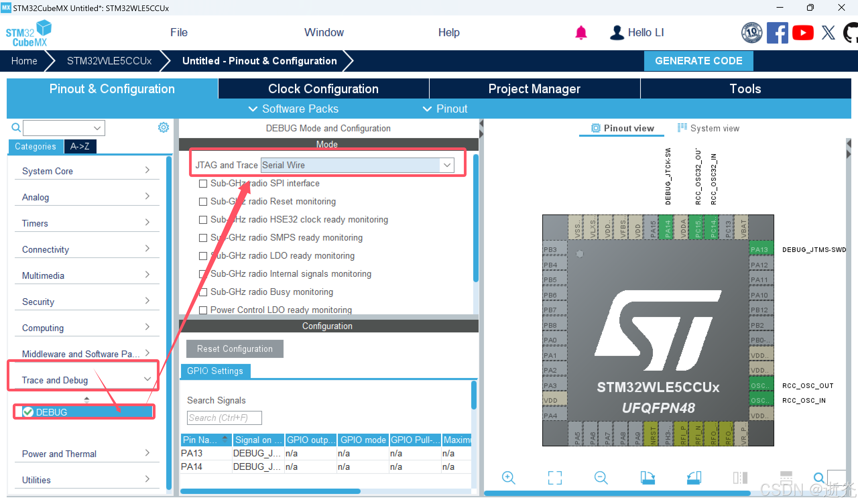This screenshot has height=504, width=858.
Task: Click Reset Configuration button
Action: (235, 349)
